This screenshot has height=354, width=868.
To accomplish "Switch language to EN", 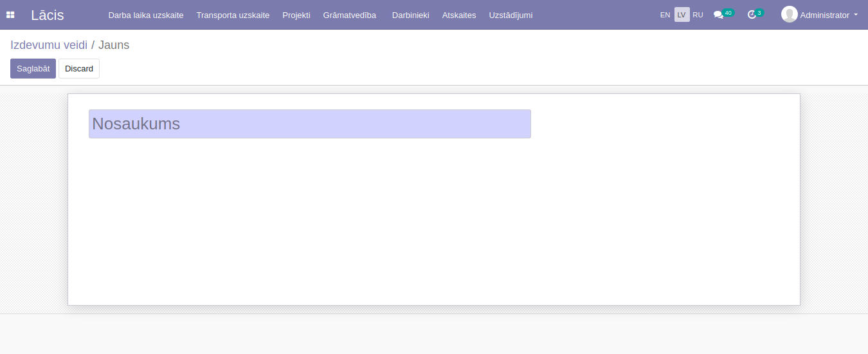I will (665, 15).
